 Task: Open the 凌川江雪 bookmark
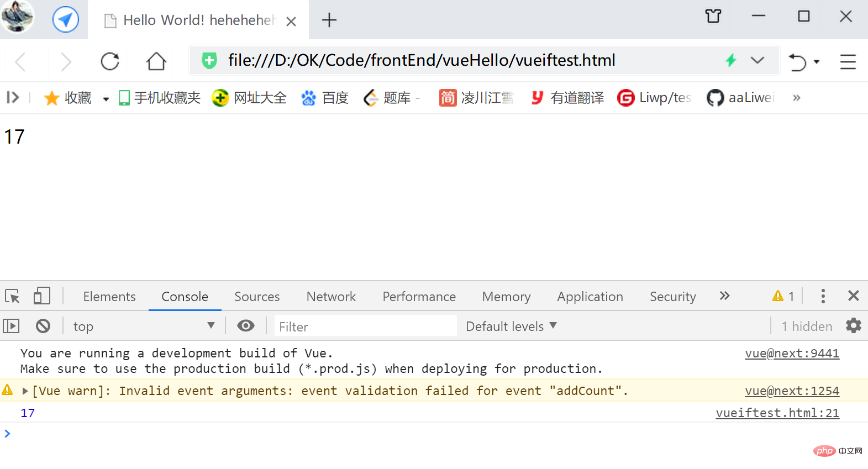tap(476, 98)
